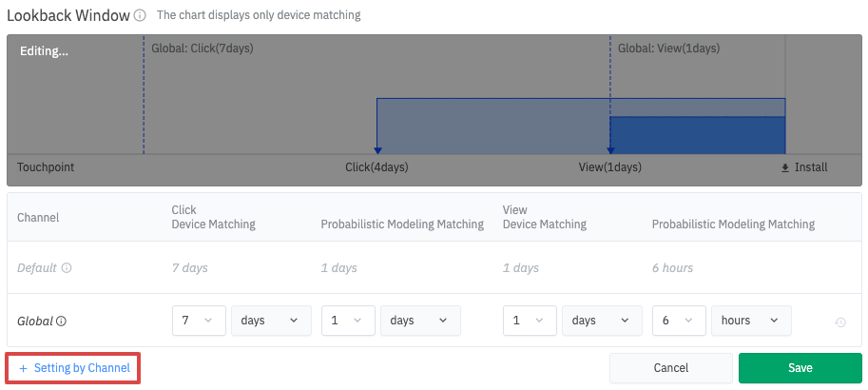Screen dimensions: 868x390
Task: Click the View(1days) touchpoint arrow marker
Action: point(609,149)
